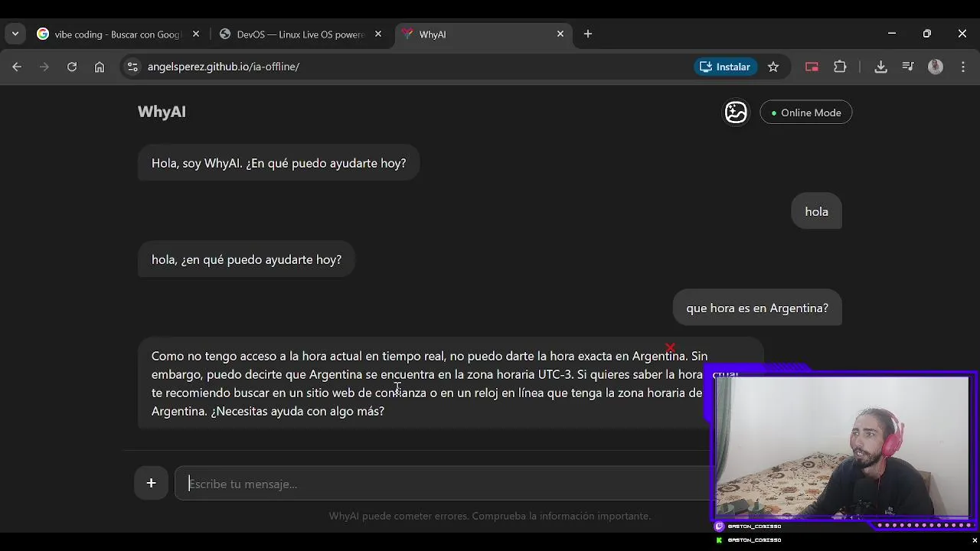Bookmark this page with the star
Image resolution: width=980 pixels, height=551 pixels.
click(773, 67)
